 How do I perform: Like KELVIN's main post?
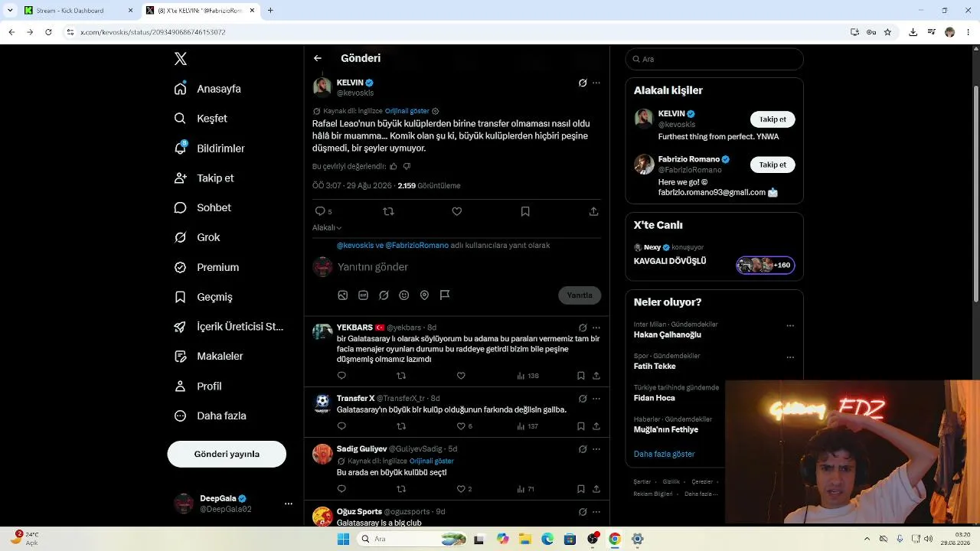(x=457, y=211)
